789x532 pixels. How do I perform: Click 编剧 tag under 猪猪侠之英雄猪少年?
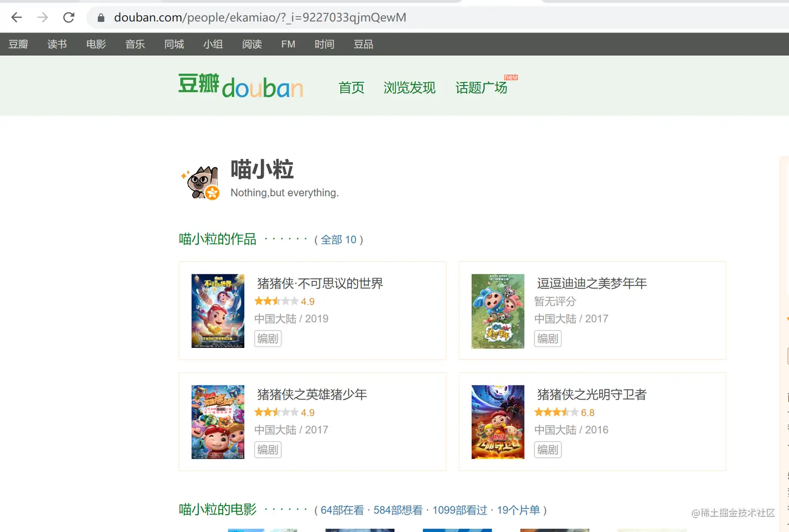[268, 450]
